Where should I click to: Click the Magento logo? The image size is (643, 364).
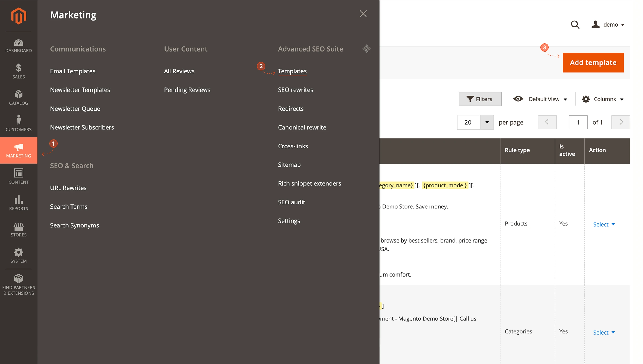click(x=19, y=16)
